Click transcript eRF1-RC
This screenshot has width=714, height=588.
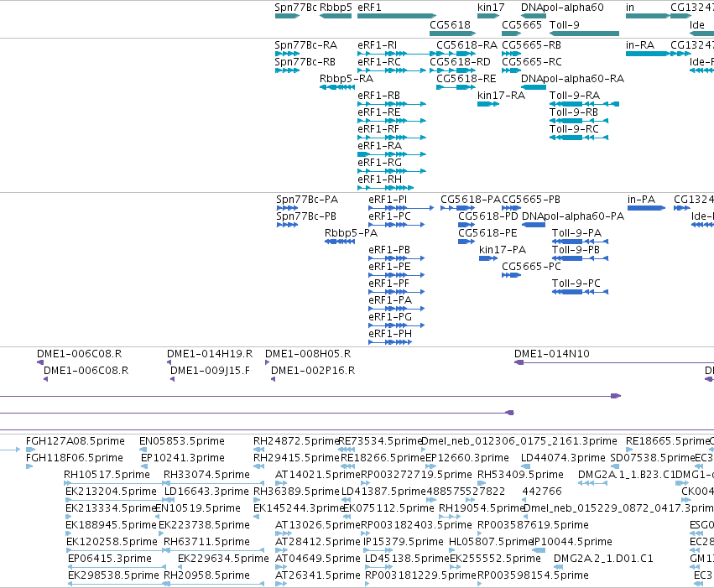379,62
